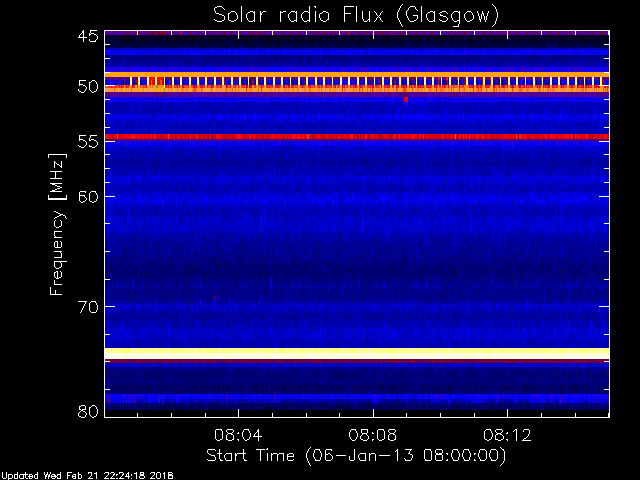Click the Frequency [MHz] y-axis label
This screenshot has width=640, height=480.
(58, 224)
